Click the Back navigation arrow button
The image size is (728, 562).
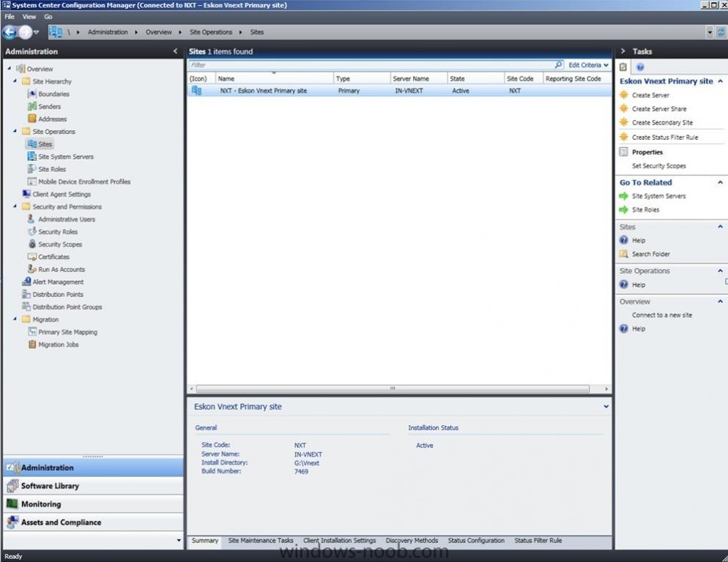[x=10, y=32]
